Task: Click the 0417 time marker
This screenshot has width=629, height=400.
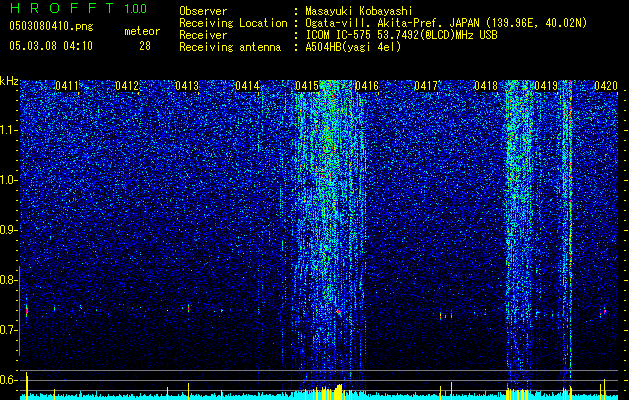Action: [426, 85]
